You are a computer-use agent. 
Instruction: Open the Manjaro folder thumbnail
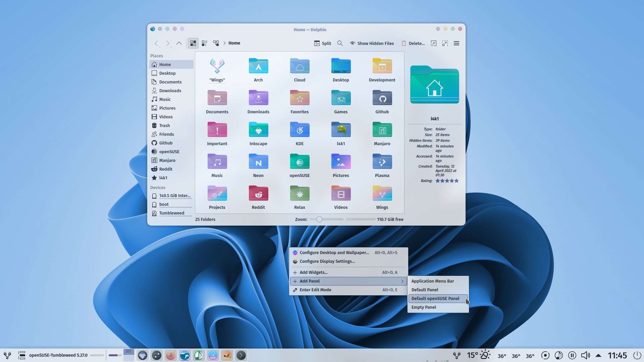[382, 130]
